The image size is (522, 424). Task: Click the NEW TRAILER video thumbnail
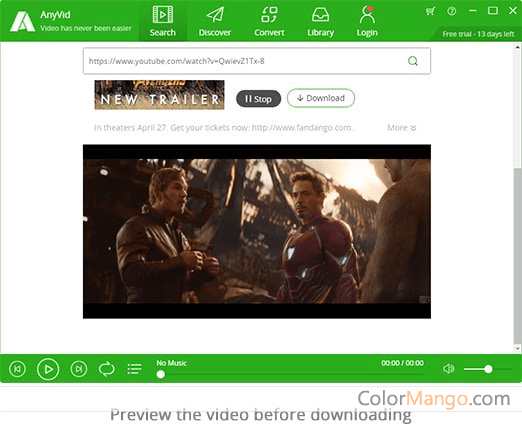[159, 95]
